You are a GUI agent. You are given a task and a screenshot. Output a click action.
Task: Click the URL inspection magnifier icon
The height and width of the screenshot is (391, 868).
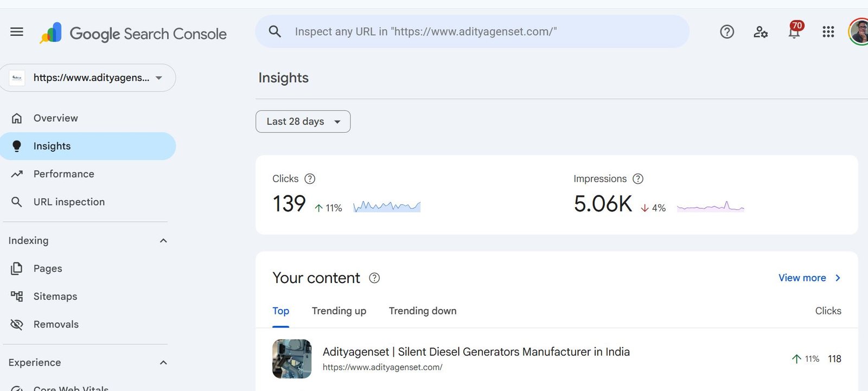pos(17,202)
